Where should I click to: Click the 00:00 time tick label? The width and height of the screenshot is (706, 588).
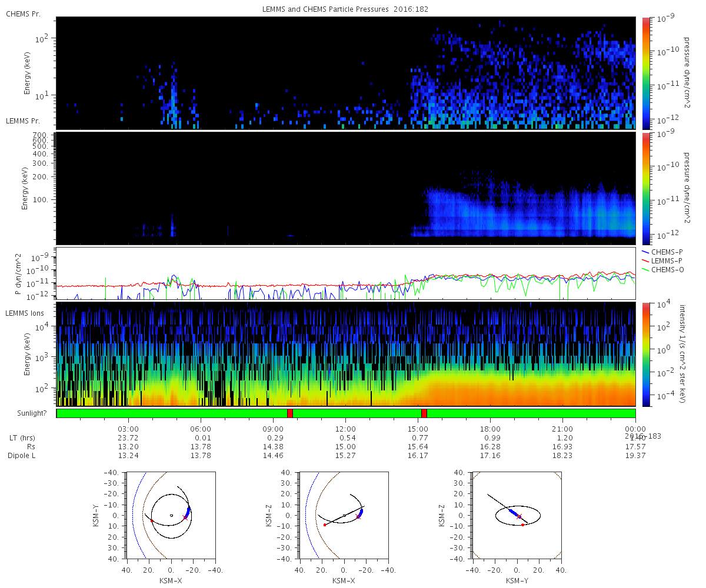pos(635,429)
